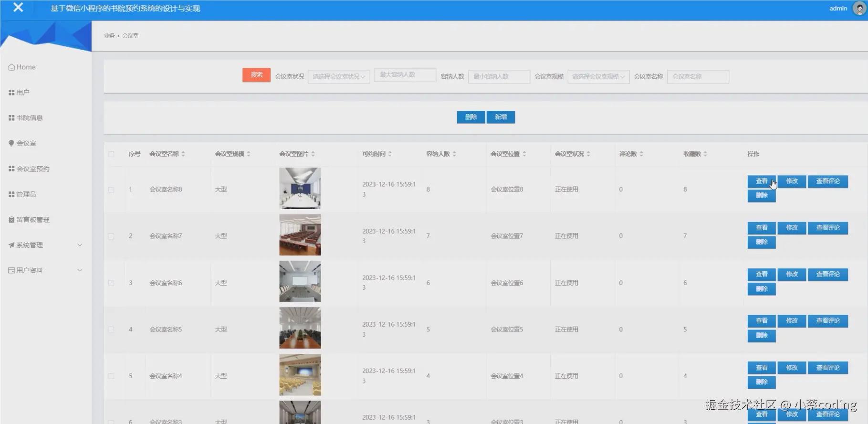Check row 2 会议室名称7 checkbox

click(111, 236)
